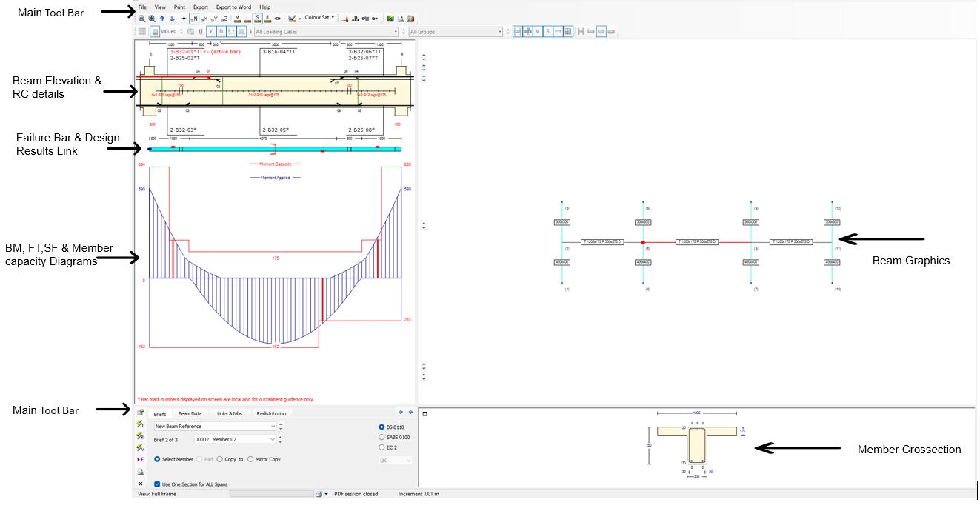Screen dimensions: 980x511
Task: Switch to the Redistribution tab
Action: point(271,413)
